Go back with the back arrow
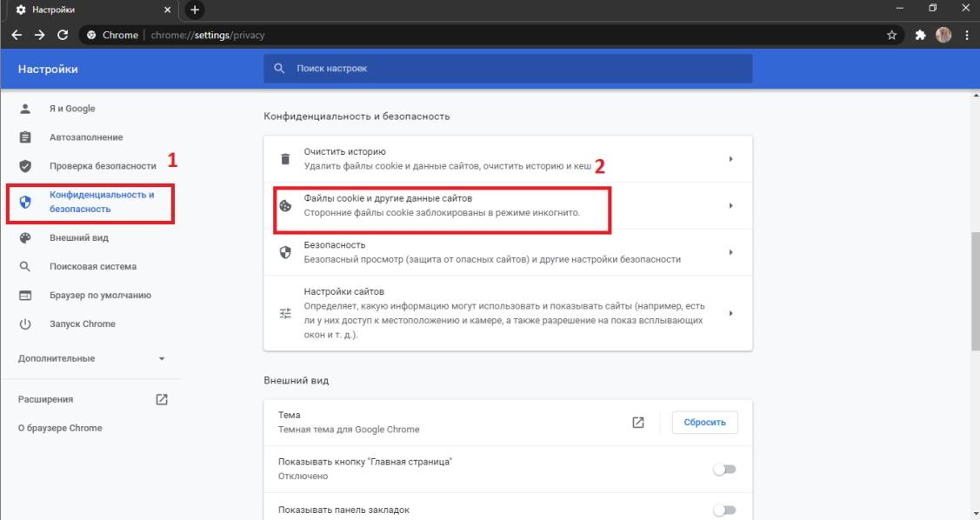Image resolution: width=980 pixels, height=520 pixels. (17, 35)
